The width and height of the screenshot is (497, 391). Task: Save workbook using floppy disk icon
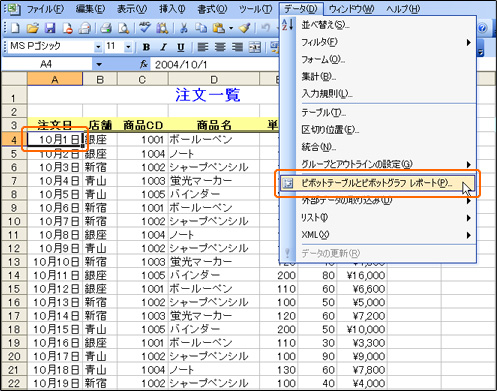click(x=50, y=28)
